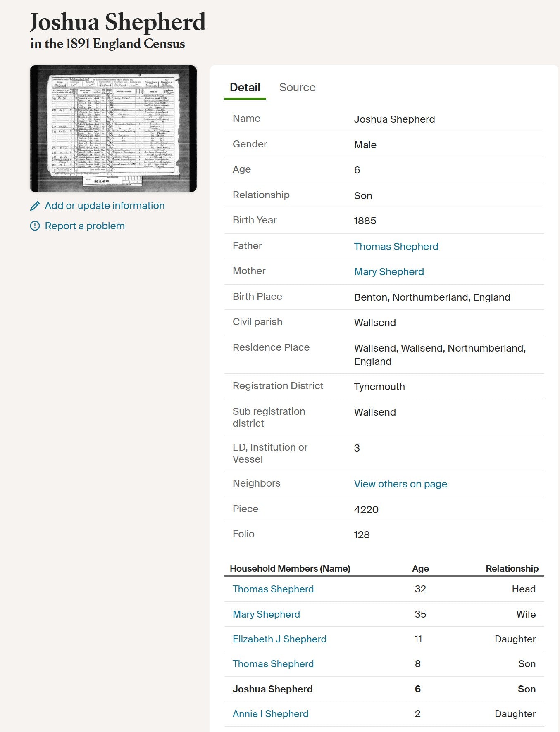Image resolution: width=560 pixels, height=732 pixels.
Task: Click the 'Household Members (Name)' column header
Action: (x=290, y=568)
